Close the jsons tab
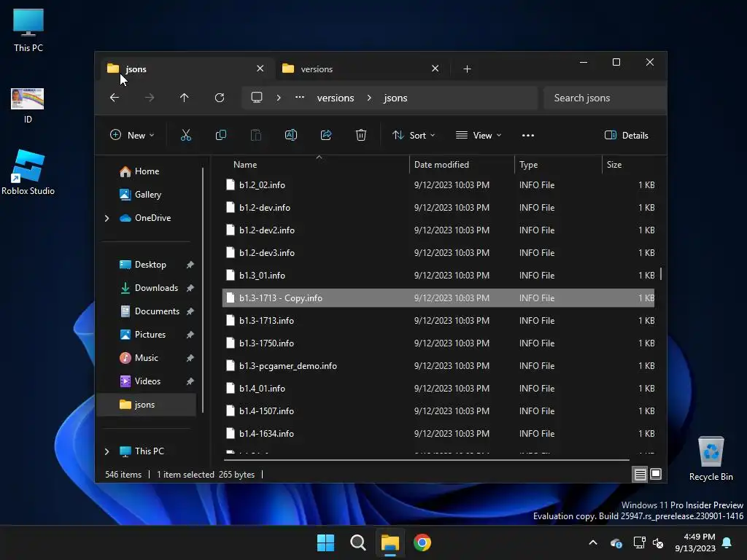Image resolution: width=747 pixels, height=560 pixels. pyautogui.click(x=260, y=69)
